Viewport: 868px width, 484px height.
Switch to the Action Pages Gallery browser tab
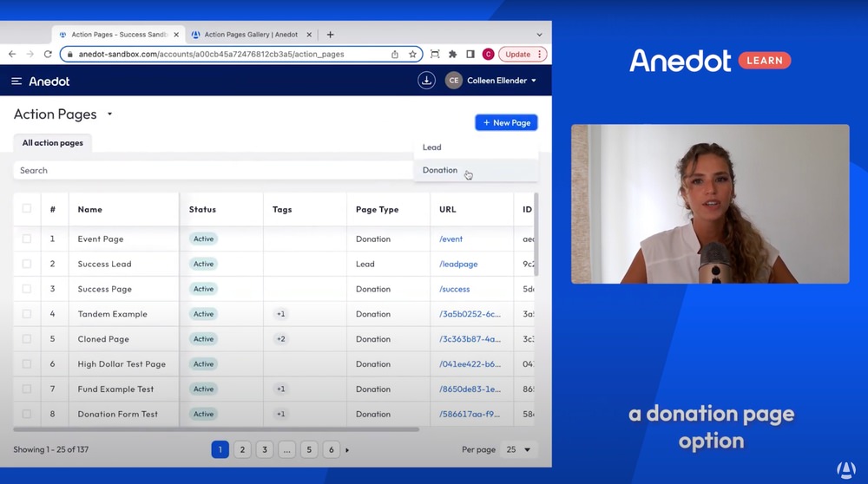click(x=251, y=35)
